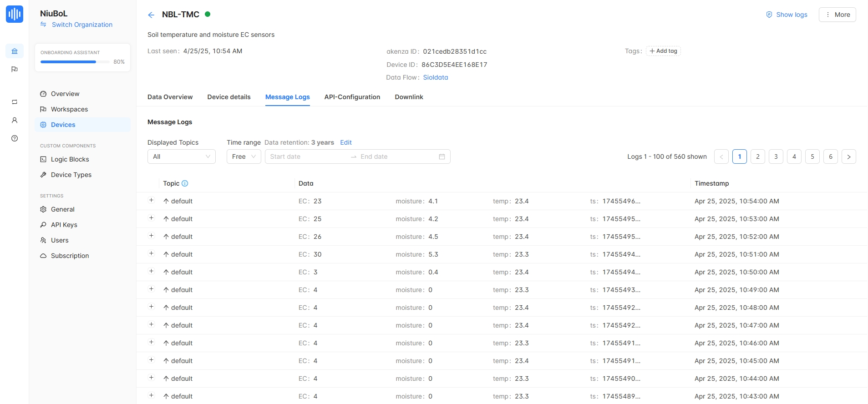The image size is (868, 404).
Task: Open the help question-mark icon in left rail
Action: click(x=15, y=138)
